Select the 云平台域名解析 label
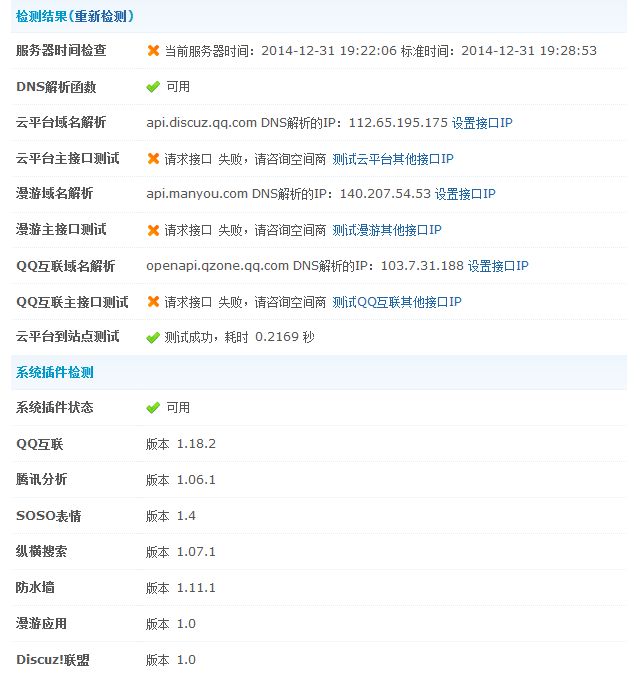The height and width of the screenshot is (673, 627). pos(61,122)
